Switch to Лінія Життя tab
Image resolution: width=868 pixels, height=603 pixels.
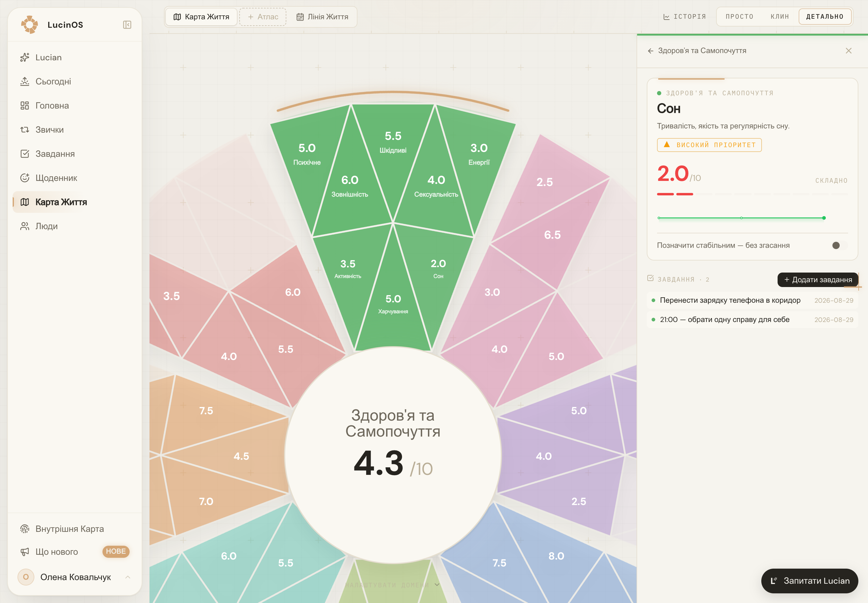point(322,17)
